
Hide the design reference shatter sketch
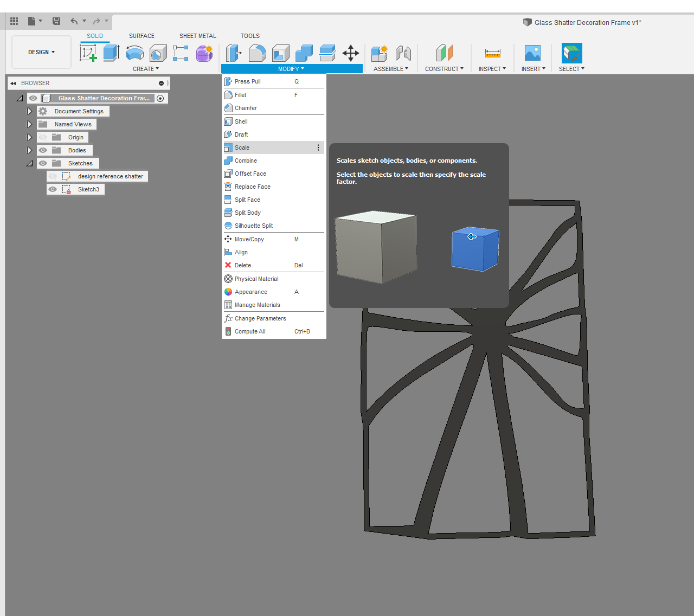(x=53, y=176)
